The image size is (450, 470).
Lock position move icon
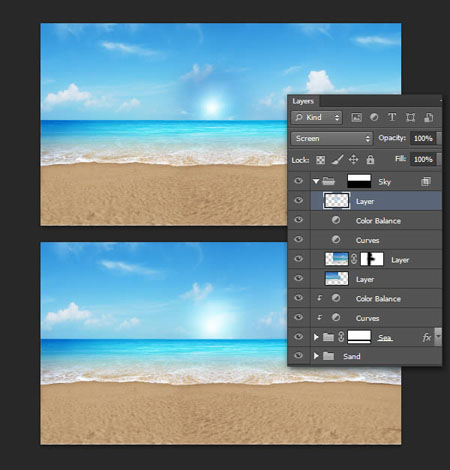(x=353, y=160)
